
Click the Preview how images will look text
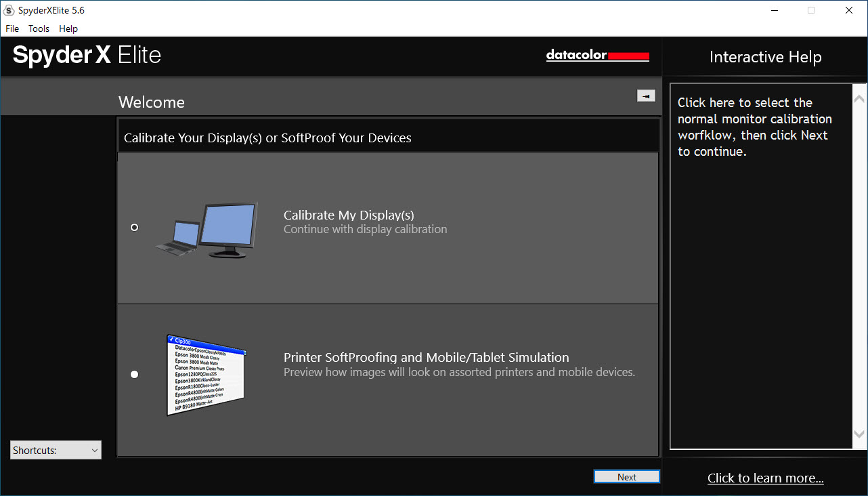[x=460, y=373]
